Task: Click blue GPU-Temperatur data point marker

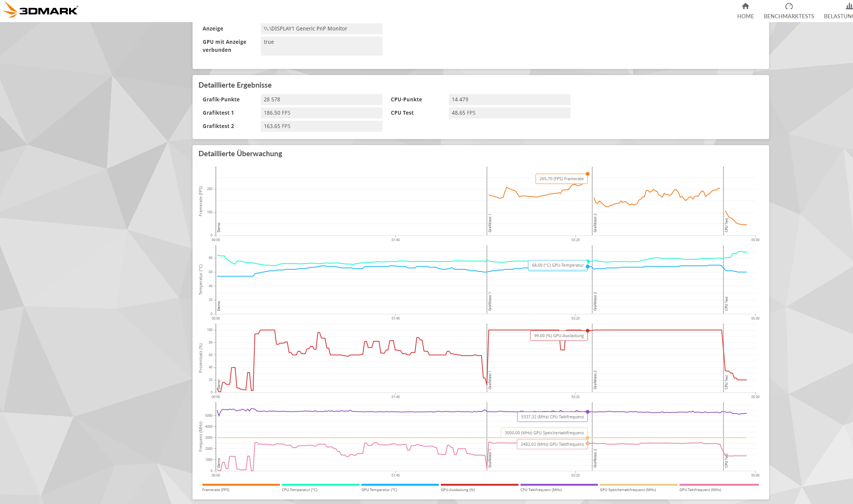Action: coord(588,266)
